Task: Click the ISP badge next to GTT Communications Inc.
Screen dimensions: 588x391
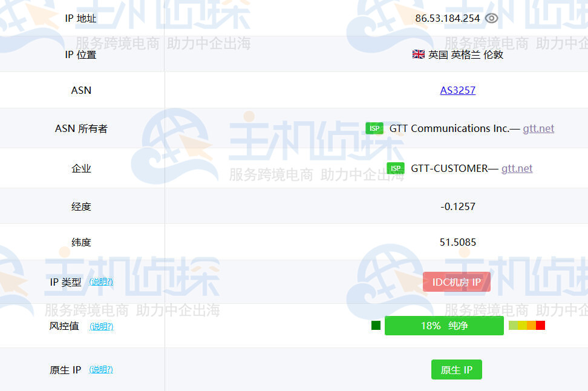Action: [374, 128]
